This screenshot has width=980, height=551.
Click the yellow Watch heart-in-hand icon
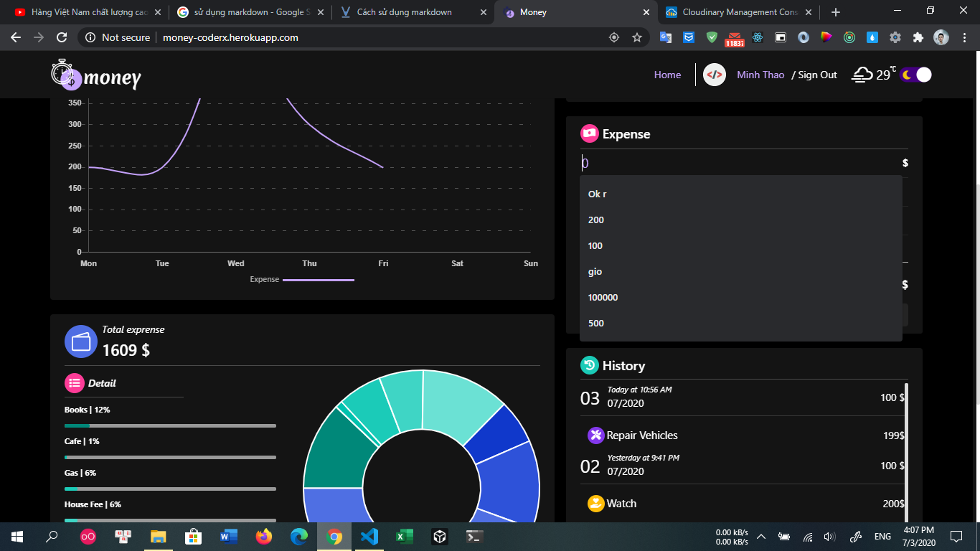pyautogui.click(x=595, y=503)
